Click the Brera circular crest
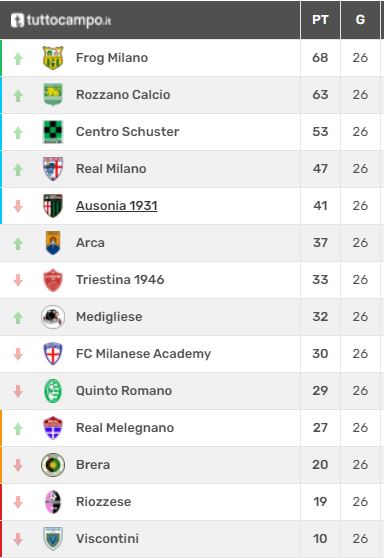This screenshot has height=558, width=384. 53,465
